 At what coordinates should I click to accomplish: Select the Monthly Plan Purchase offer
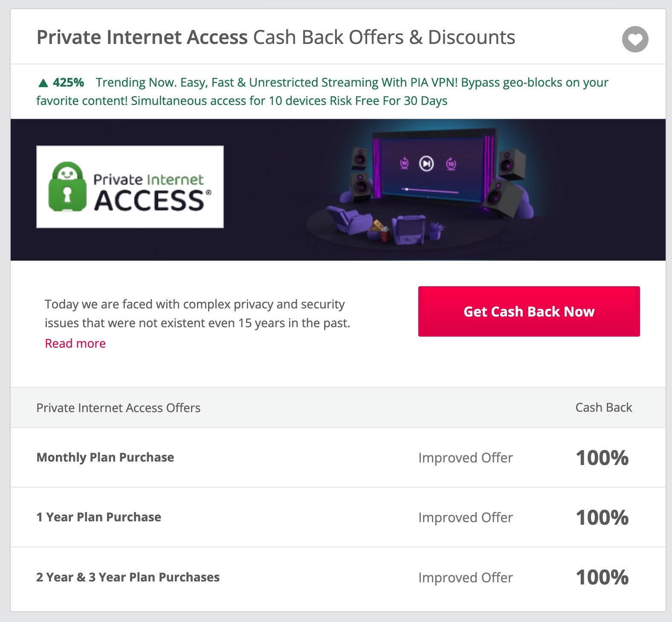point(105,457)
